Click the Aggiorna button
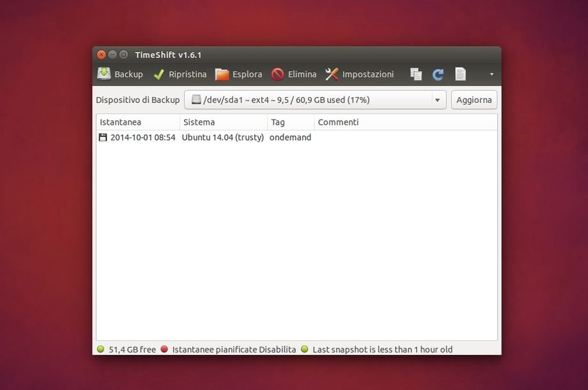Image resolution: width=588 pixels, height=390 pixels. (x=474, y=100)
